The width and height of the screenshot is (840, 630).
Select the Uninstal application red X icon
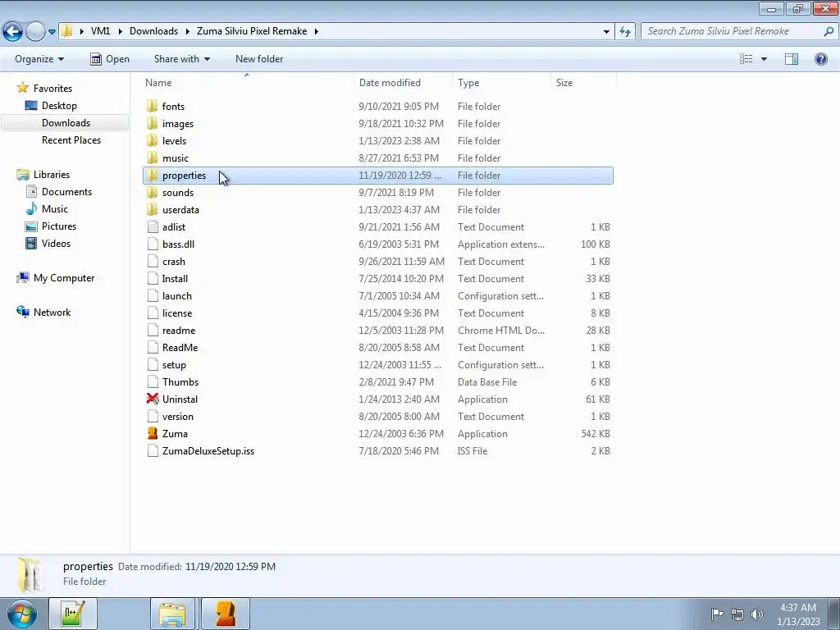pyautogui.click(x=153, y=399)
